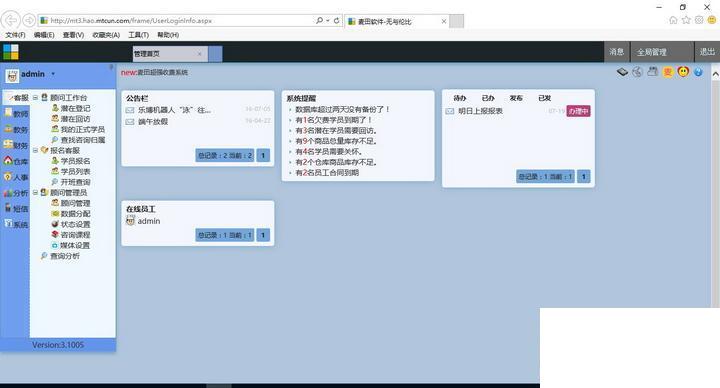Viewport: 720px width, 388px height.
Task: Click the 退出 logout button
Action: pos(707,52)
